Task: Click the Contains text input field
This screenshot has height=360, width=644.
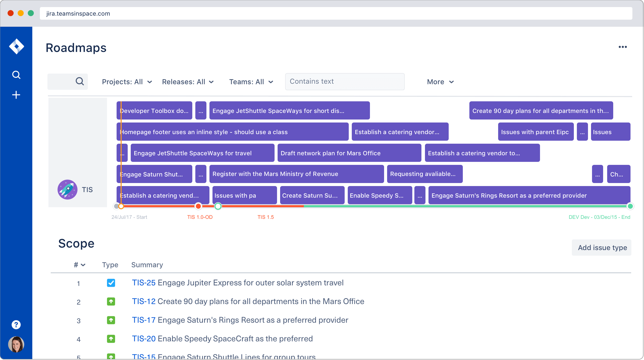Action: (345, 81)
